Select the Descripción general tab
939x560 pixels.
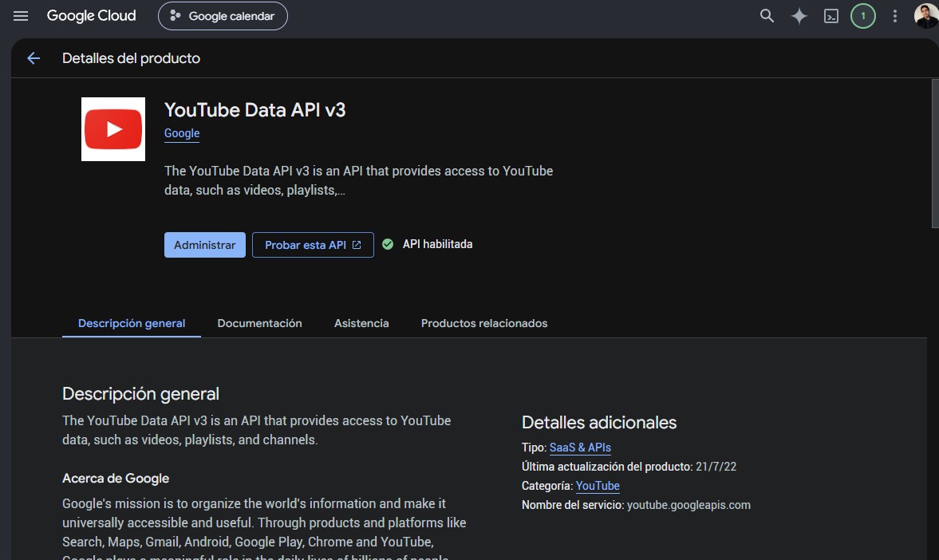[x=132, y=323]
